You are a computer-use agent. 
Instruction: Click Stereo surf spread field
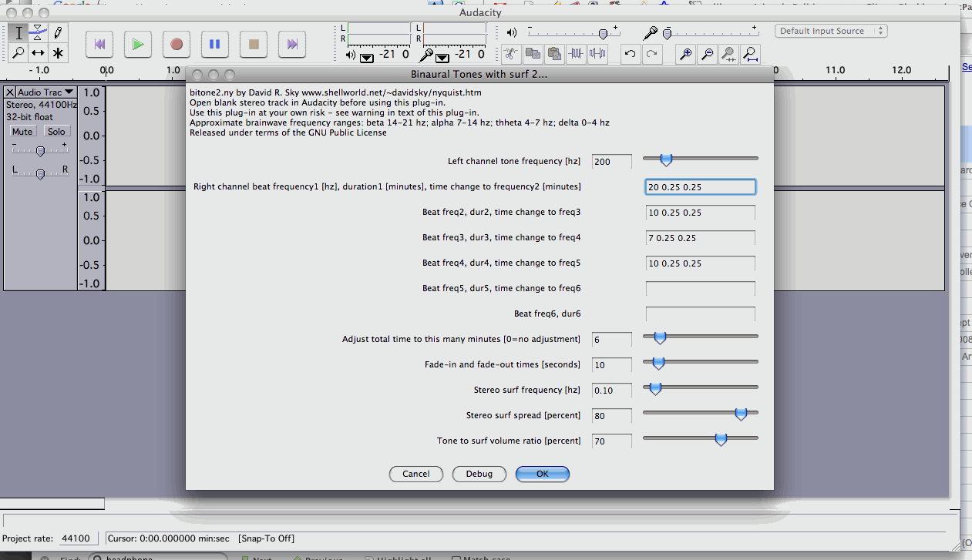coord(612,416)
